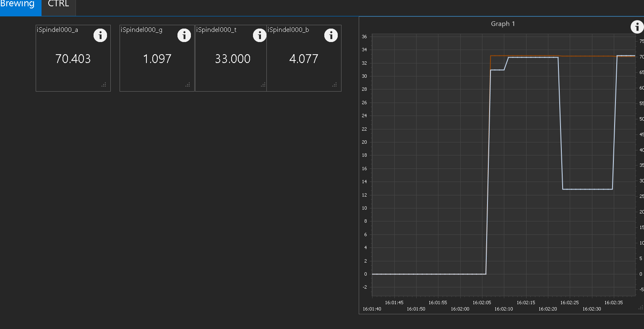Click resize grip of iSpindel000_b tile

[x=334, y=84]
